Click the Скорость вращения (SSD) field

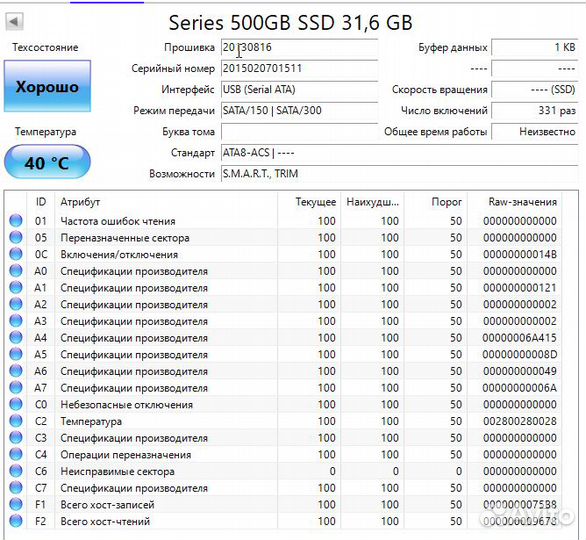tap(535, 90)
